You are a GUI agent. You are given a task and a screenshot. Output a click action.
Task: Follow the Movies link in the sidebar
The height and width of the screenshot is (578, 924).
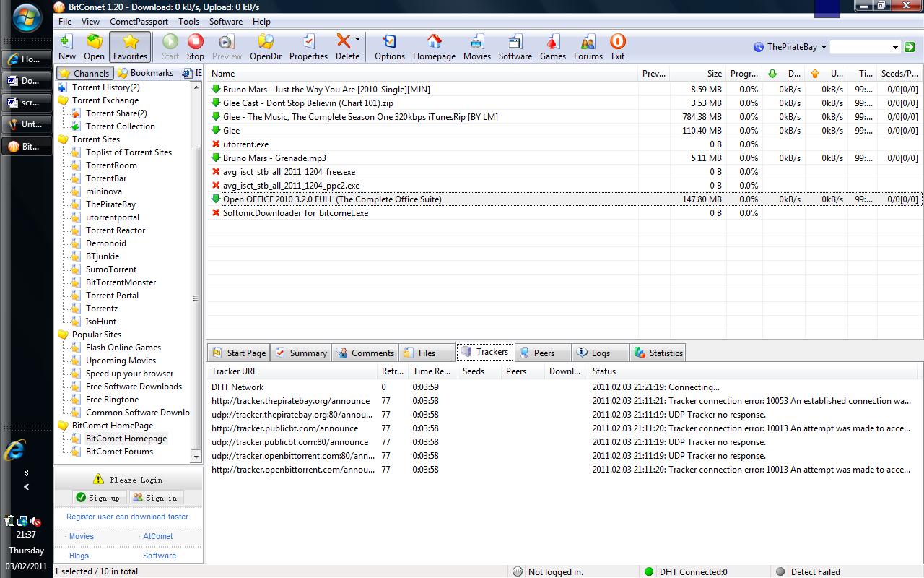(81, 536)
